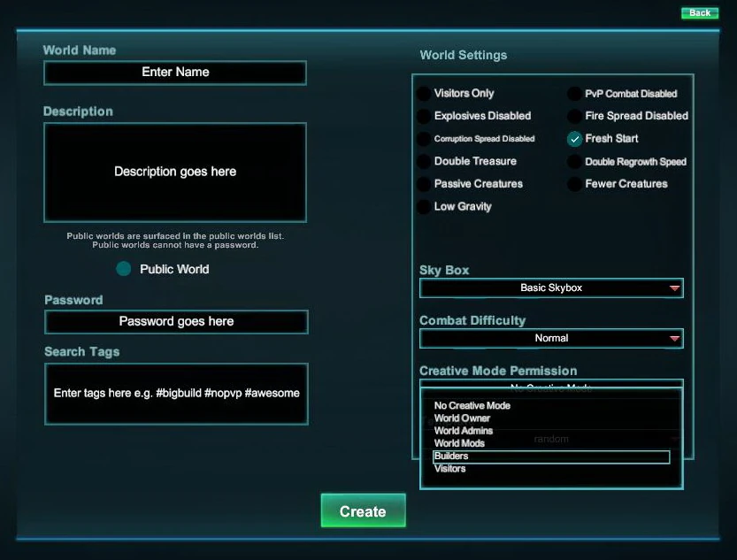Screen dimensions: 737x560
Task: Click the red arrow on the Normal difficulty dropdown
Action: coord(674,338)
